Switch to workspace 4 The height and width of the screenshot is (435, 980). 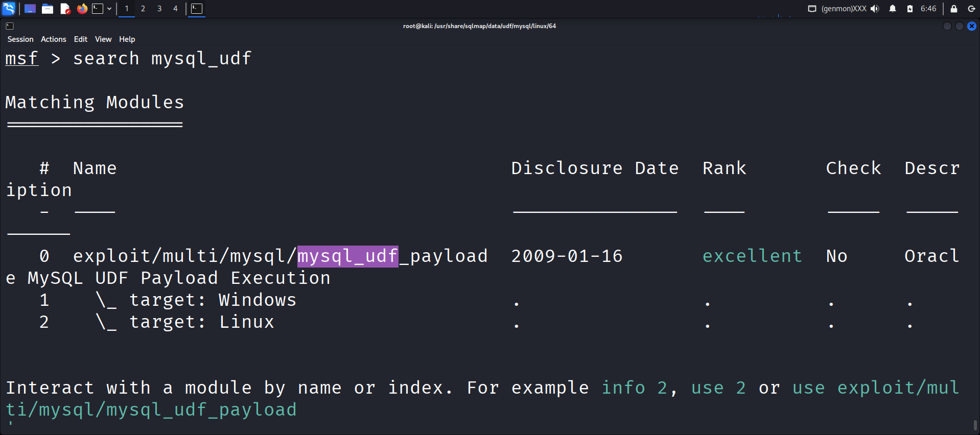pyautogui.click(x=175, y=9)
